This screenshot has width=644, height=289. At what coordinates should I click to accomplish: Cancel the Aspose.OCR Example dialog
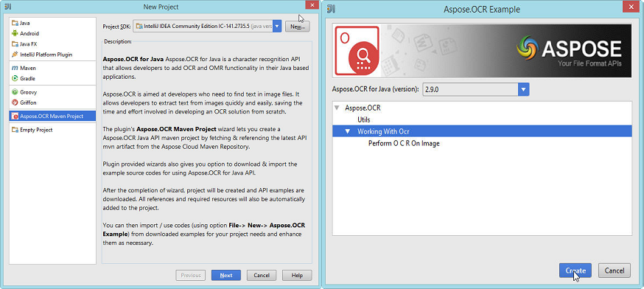click(x=615, y=271)
